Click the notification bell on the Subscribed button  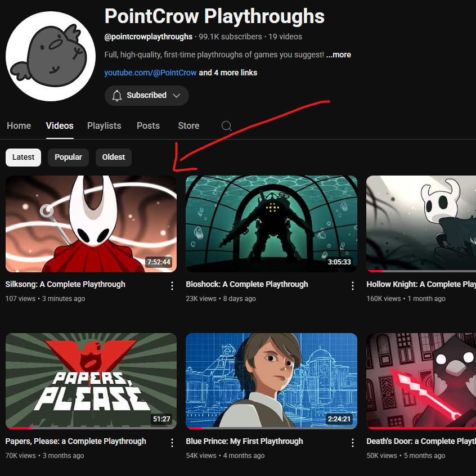tap(117, 95)
